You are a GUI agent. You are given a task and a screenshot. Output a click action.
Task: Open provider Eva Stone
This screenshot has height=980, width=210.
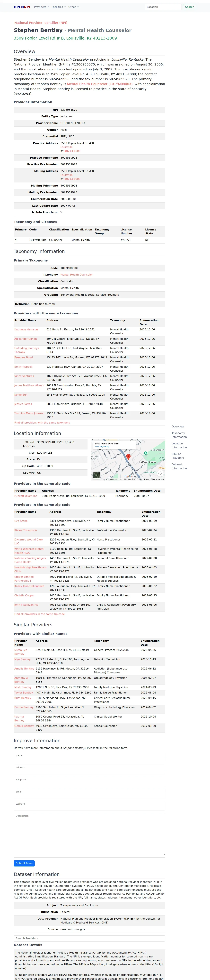(x=21, y=521)
